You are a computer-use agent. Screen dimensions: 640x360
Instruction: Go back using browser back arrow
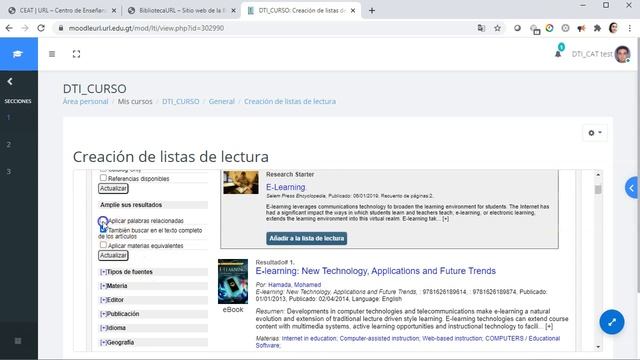[9, 28]
